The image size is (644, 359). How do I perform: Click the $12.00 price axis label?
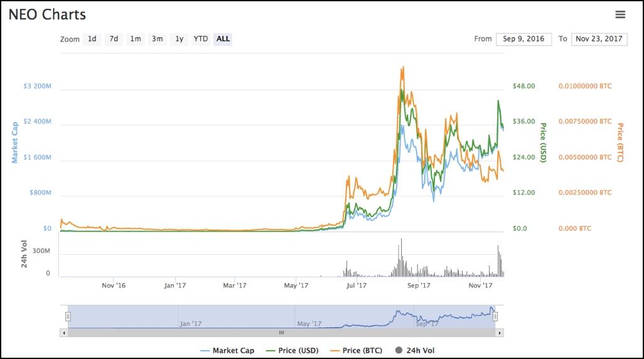[x=523, y=193]
